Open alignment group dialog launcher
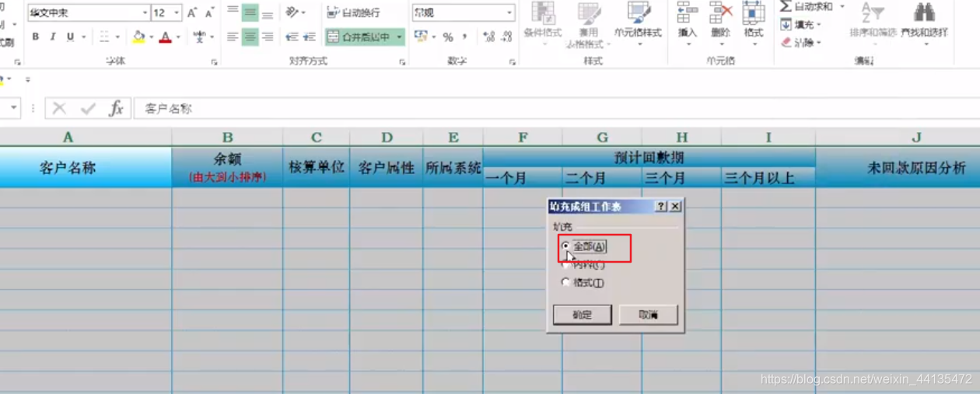Viewport: 980px width, 394px height. pos(402,62)
